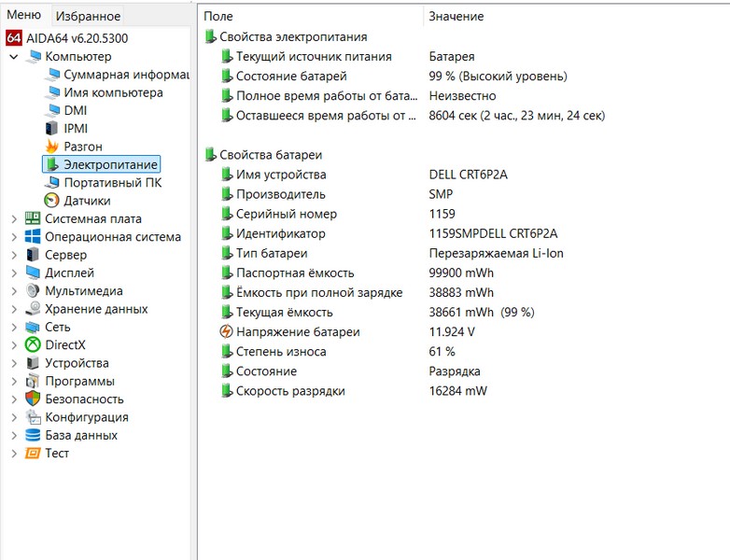The width and height of the screenshot is (730, 560).
Task: Select the DMI tree item
Action: (75, 110)
